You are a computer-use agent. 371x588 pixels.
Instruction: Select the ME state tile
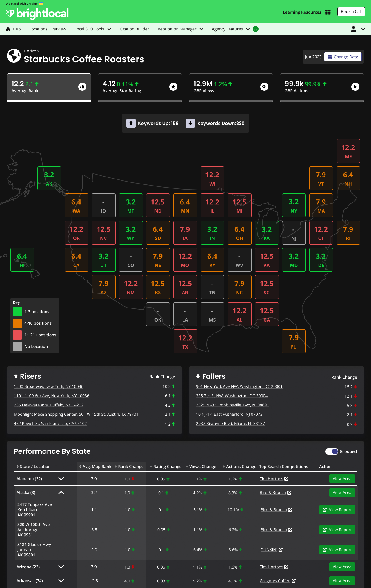(x=348, y=151)
